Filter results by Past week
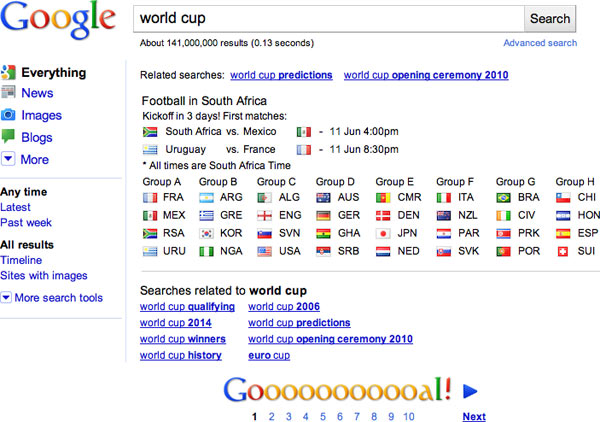The height and width of the screenshot is (422, 600). (x=27, y=221)
